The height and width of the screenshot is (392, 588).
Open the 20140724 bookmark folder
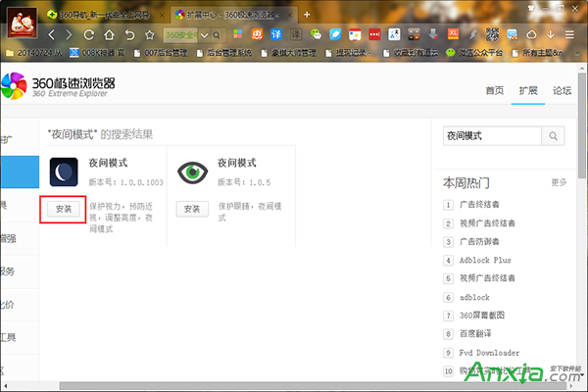click(x=34, y=53)
